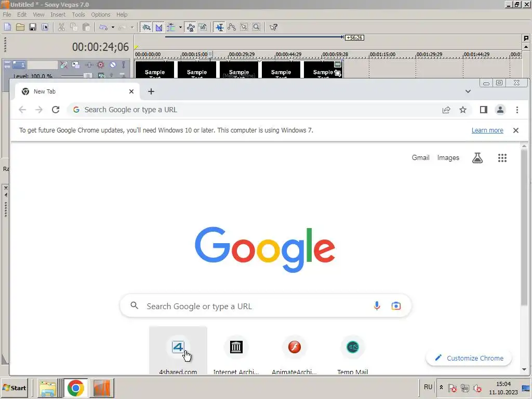Toggle Lock Envelopes to Events
532x399 pixels.
coord(191,27)
